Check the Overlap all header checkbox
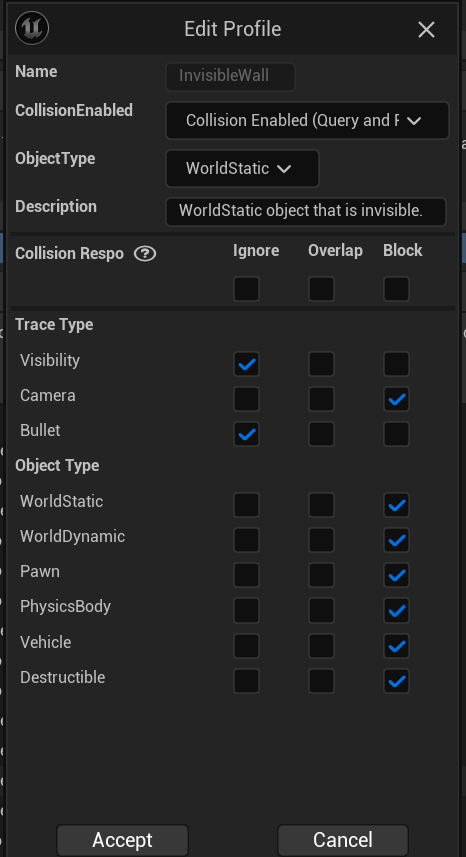Image resolution: width=466 pixels, height=857 pixels. [x=321, y=289]
